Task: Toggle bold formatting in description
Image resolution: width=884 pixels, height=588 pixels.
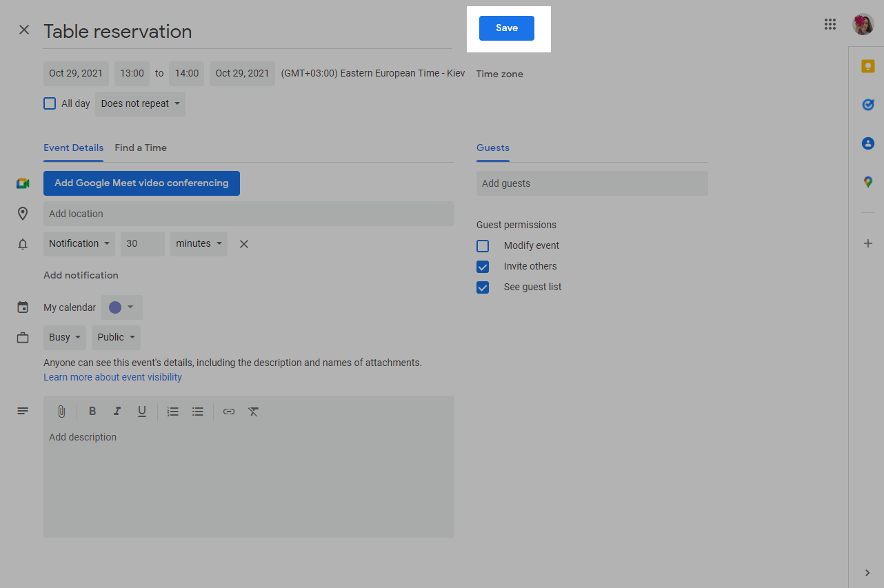Action: 92,412
